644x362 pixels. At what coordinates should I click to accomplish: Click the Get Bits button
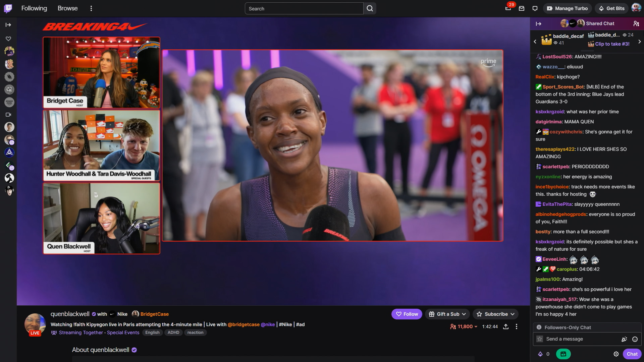click(611, 8)
